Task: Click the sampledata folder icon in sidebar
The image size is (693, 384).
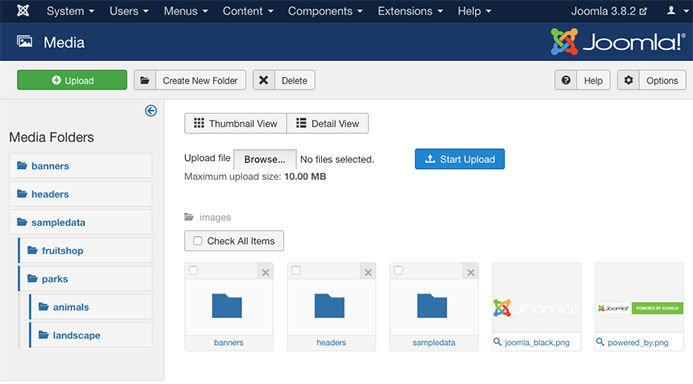Action: 22,222
